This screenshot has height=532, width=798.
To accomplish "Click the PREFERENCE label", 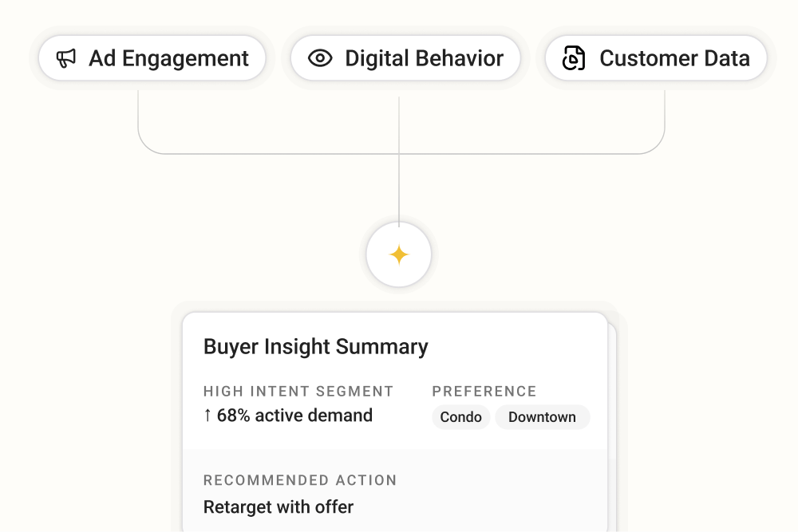I will (x=484, y=391).
